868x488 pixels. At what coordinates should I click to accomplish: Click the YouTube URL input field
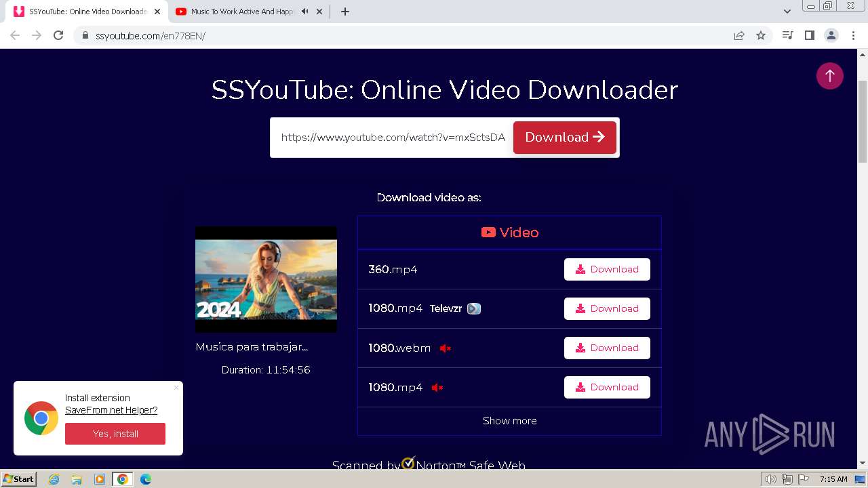click(392, 138)
